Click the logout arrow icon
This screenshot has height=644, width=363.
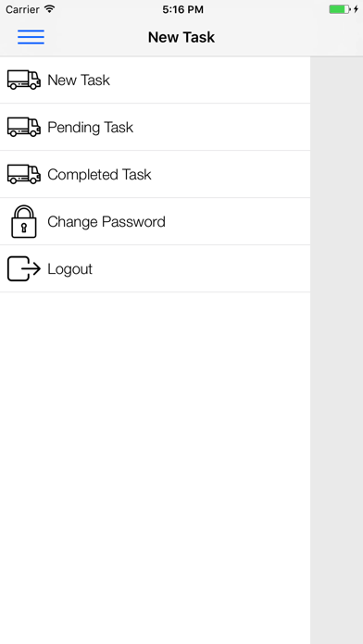tap(24, 268)
